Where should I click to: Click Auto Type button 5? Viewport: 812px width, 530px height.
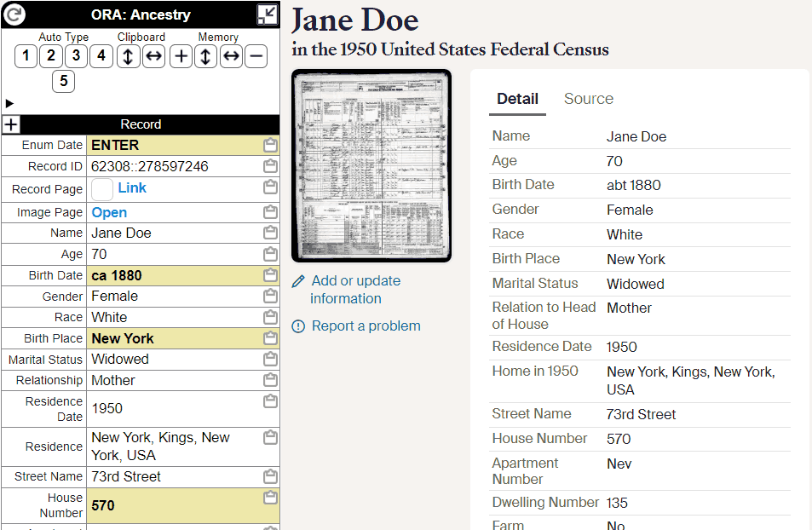coord(63,81)
